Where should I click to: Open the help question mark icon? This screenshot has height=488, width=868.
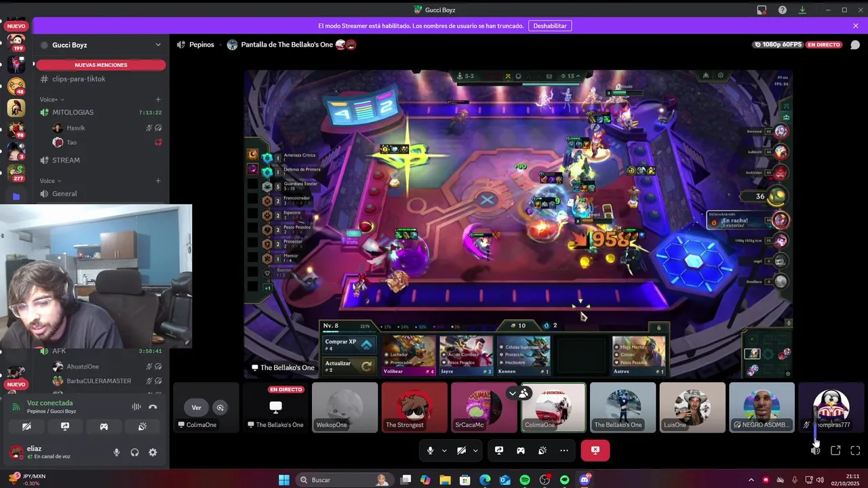click(x=783, y=10)
